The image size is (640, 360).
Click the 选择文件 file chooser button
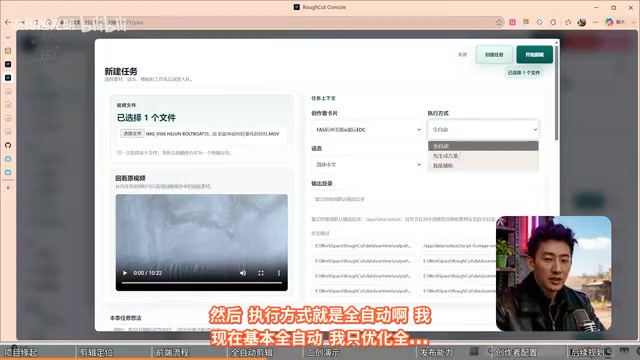132,133
